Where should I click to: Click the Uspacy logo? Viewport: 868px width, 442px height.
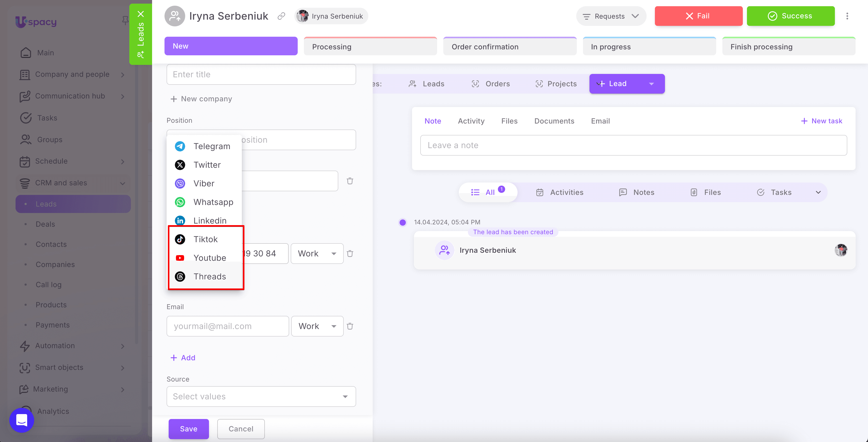pos(36,22)
